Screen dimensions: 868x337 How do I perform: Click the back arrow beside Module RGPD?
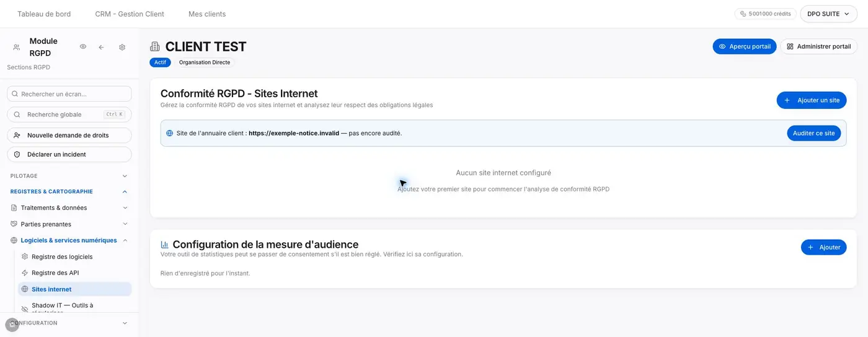[x=101, y=47]
